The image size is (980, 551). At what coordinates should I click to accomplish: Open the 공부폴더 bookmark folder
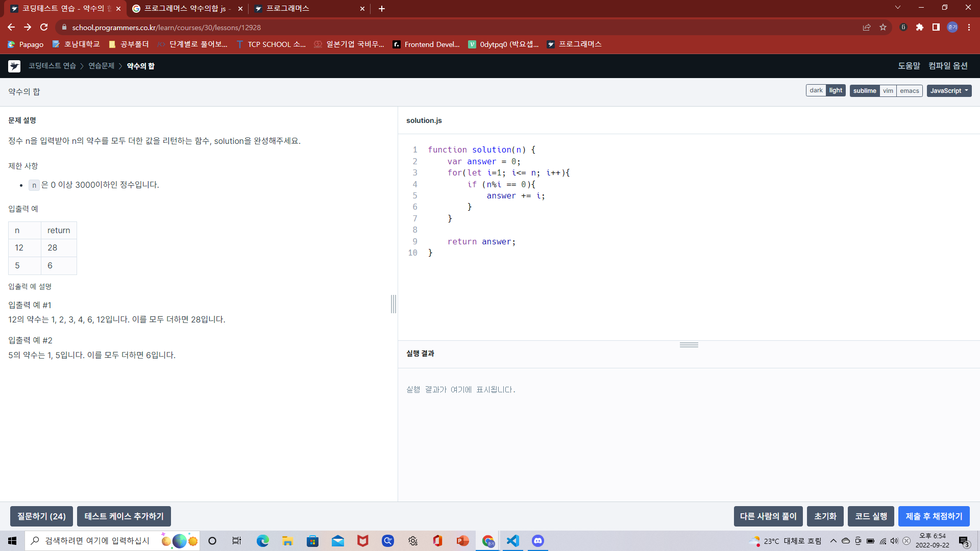tap(129, 44)
